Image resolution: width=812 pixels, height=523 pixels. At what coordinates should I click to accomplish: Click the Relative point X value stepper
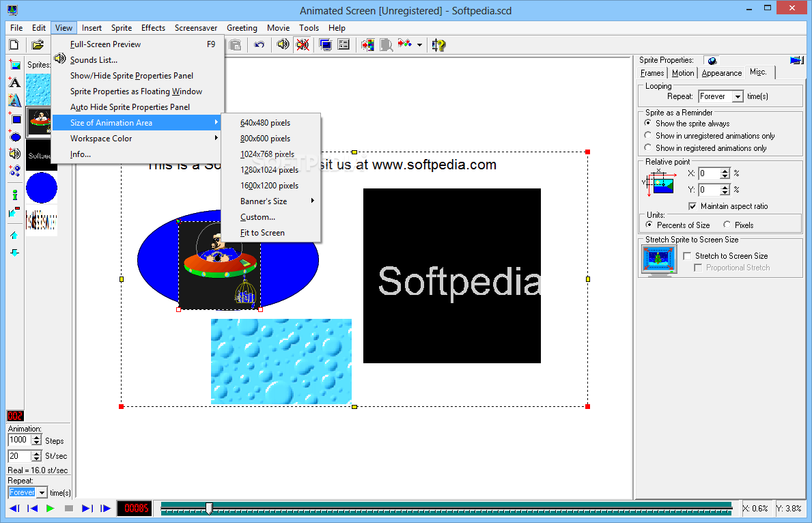pos(725,173)
